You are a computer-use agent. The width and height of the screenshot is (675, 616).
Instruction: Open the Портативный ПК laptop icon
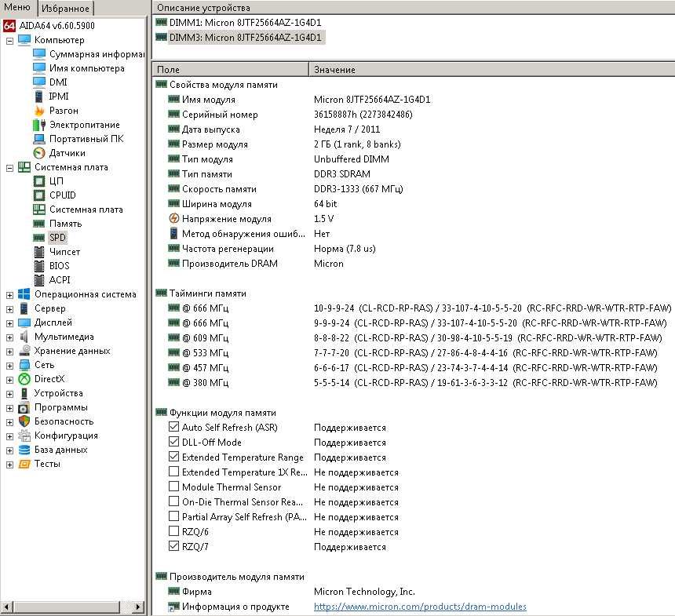[x=39, y=139]
